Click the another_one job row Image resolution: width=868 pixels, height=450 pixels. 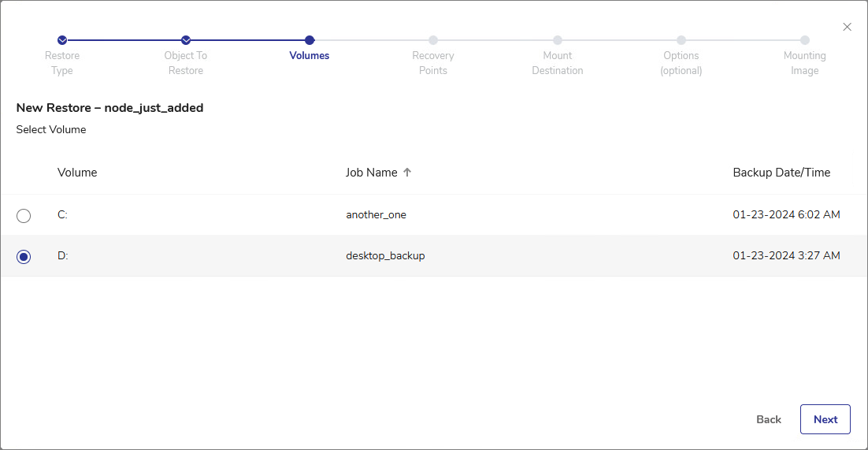tap(376, 215)
